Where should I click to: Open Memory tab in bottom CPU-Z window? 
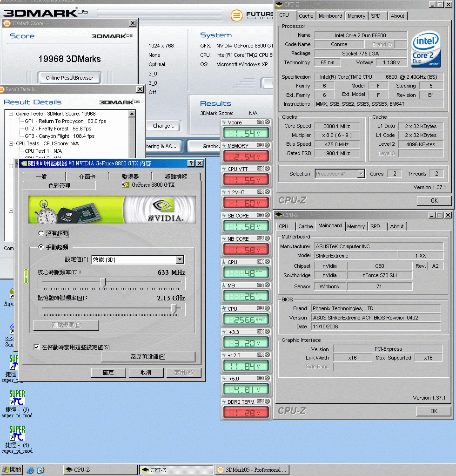pyautogui.click(x=356, y=226)
